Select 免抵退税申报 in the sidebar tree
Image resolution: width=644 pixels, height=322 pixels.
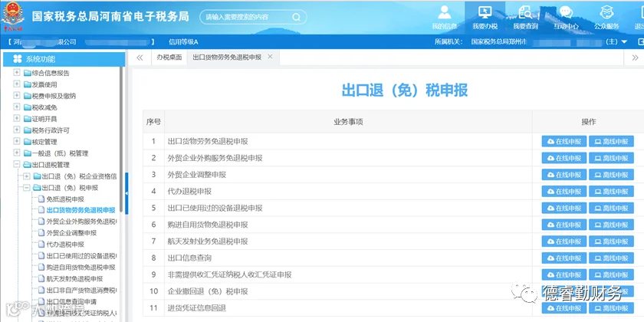tap(65, 199)
